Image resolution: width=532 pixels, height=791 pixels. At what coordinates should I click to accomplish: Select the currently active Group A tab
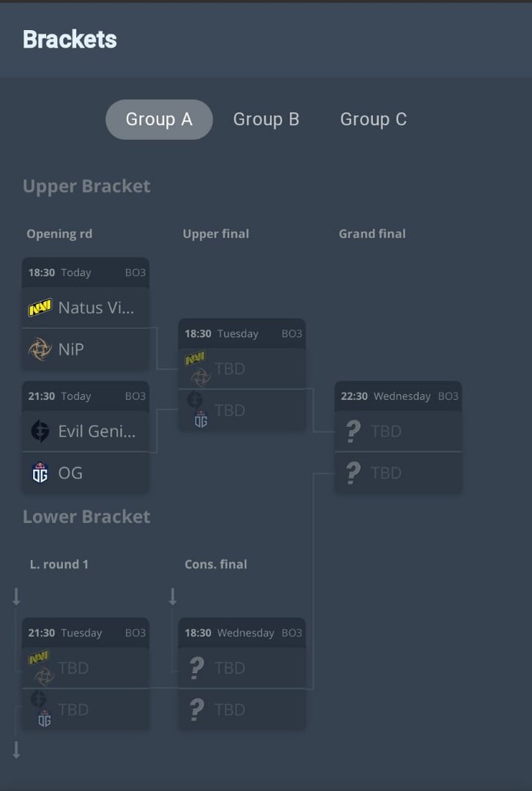[x=159, y=119]
